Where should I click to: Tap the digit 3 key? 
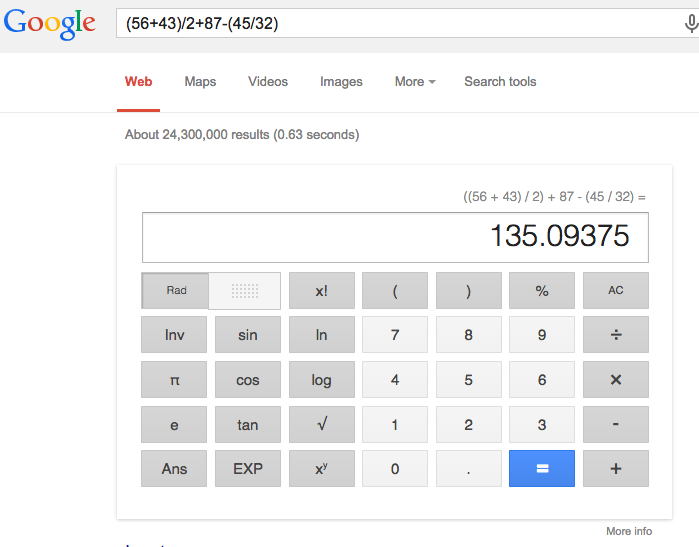(x=542, y=424)
